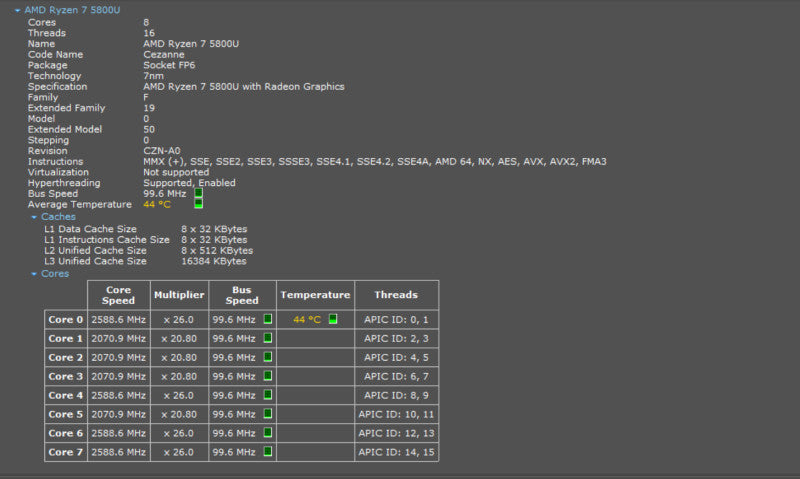Image resolution: width=800 pixels, height=479 pixels.
Task: Click the Core 0 temperature green icon
Action: 333,319
